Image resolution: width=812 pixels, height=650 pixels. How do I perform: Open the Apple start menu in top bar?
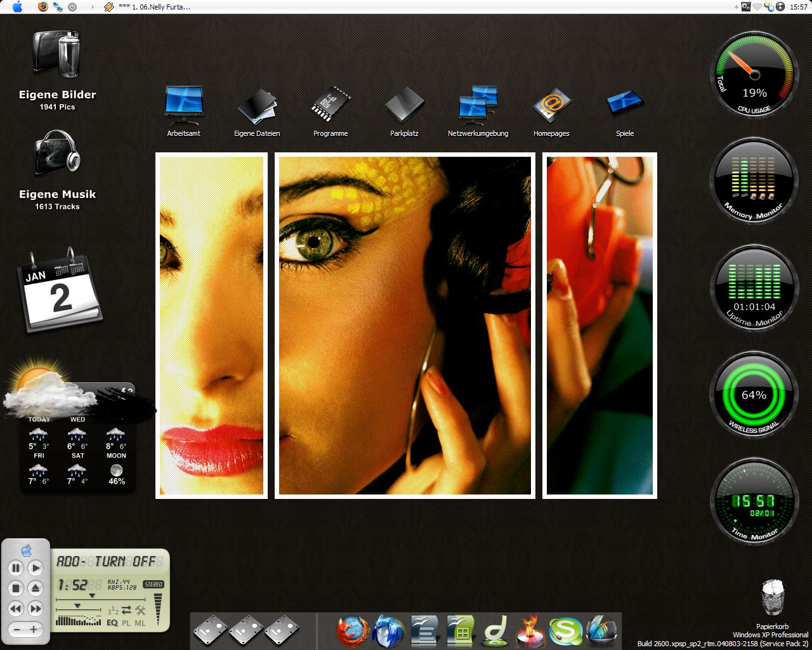[x=17, y=7]
